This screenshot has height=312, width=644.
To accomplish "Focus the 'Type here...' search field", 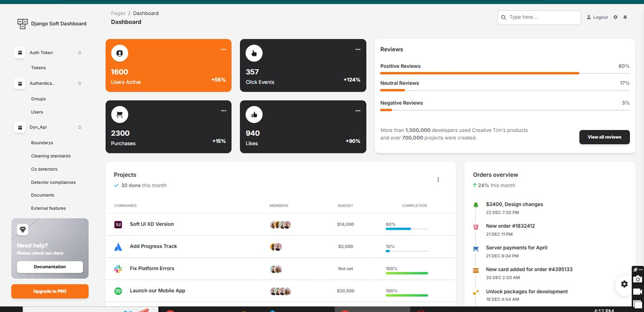I will click(x=542, y=17).
